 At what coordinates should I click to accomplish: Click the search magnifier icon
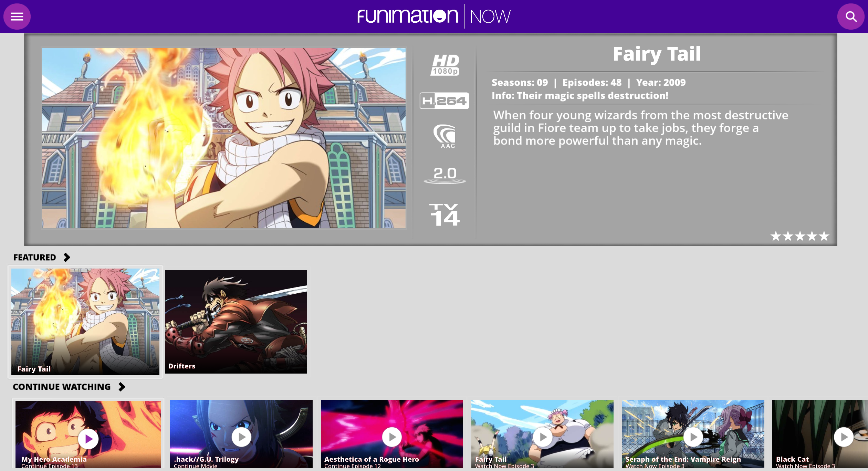point(851,17)
